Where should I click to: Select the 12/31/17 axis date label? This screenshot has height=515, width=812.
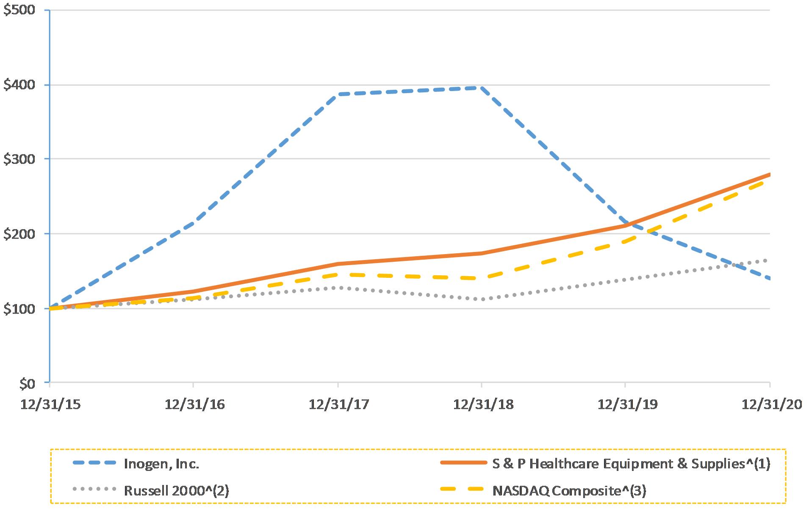338,405
